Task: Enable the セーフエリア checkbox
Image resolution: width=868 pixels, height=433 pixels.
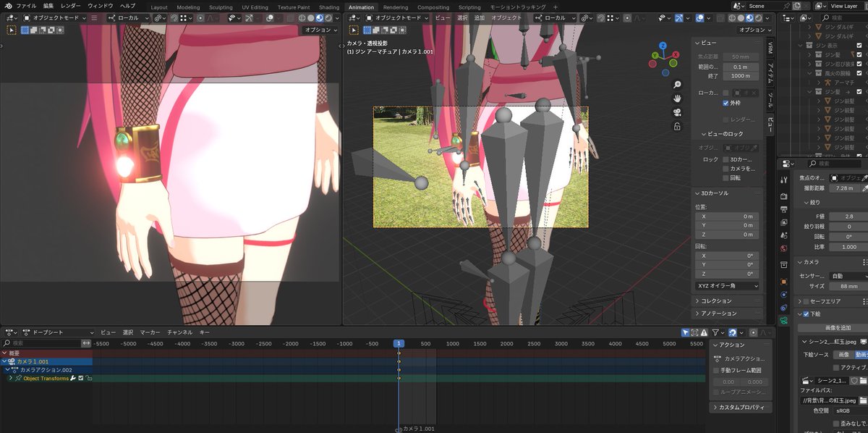Action: click(x=805, y=301)
